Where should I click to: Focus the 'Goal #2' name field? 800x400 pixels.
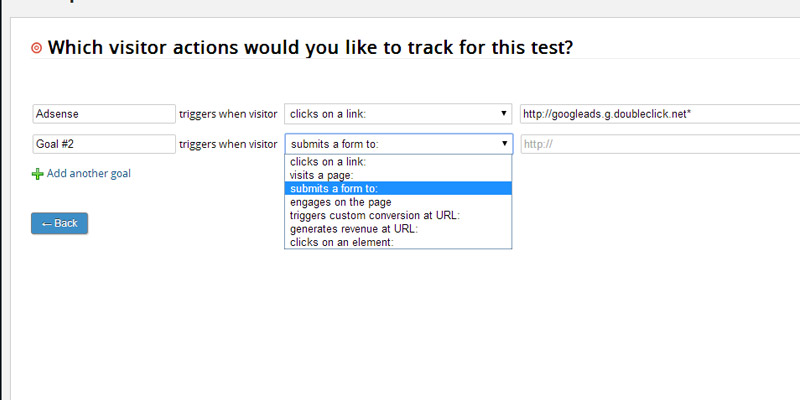[x=104, y=144]
